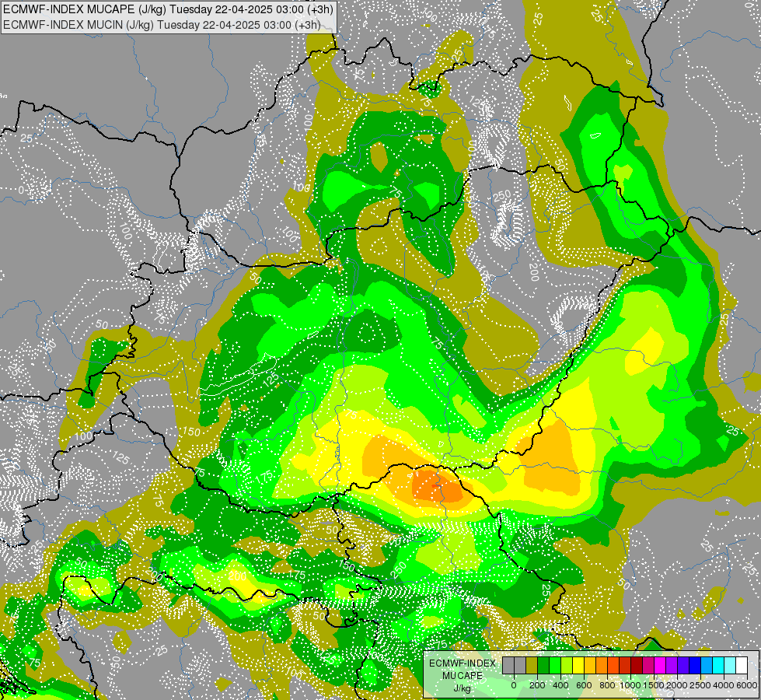Click the legend unit J/kg
The height and width of the screenshot is (700, 761).
pos(462,688)
